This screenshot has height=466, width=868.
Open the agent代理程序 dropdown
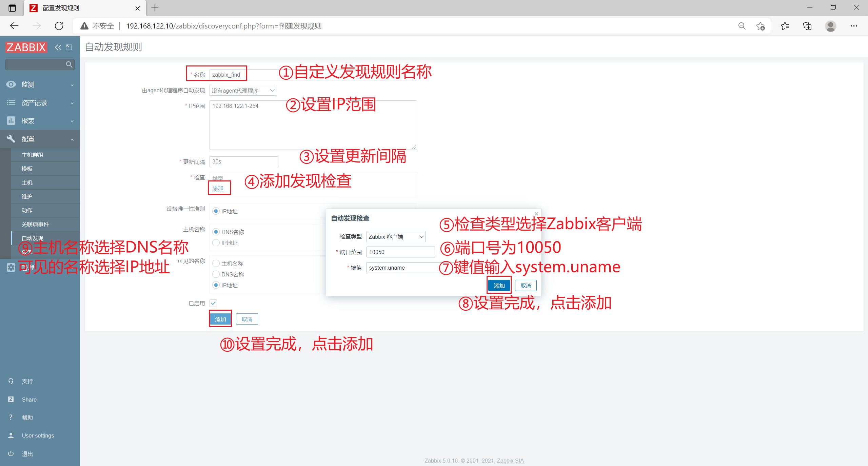[243, 91]
